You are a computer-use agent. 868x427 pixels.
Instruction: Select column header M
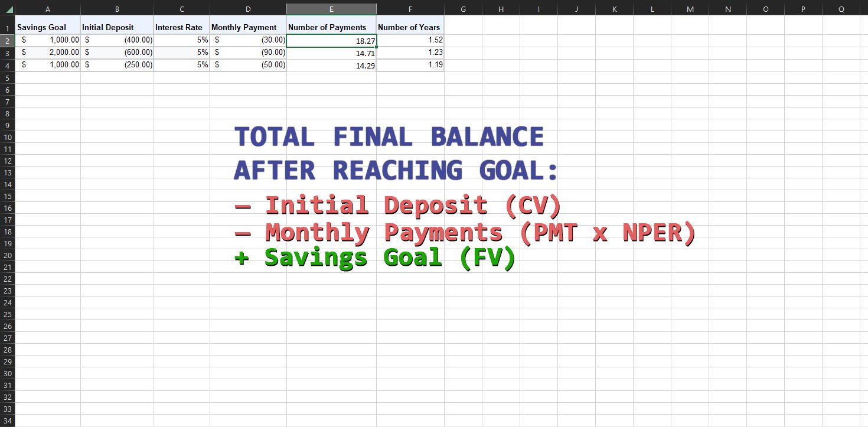(x=690, y=9)
